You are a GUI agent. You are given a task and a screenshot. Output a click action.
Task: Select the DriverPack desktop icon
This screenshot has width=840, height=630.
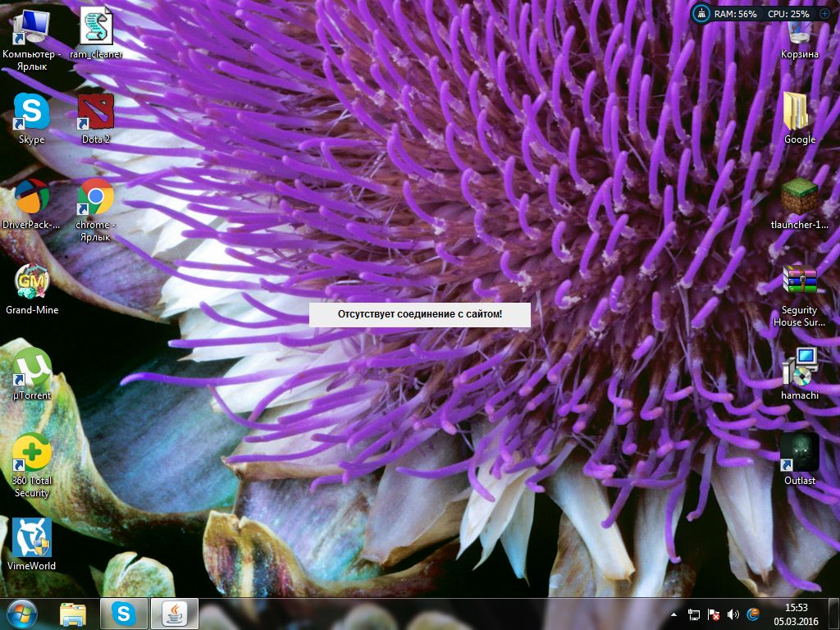tap(32, 204)
